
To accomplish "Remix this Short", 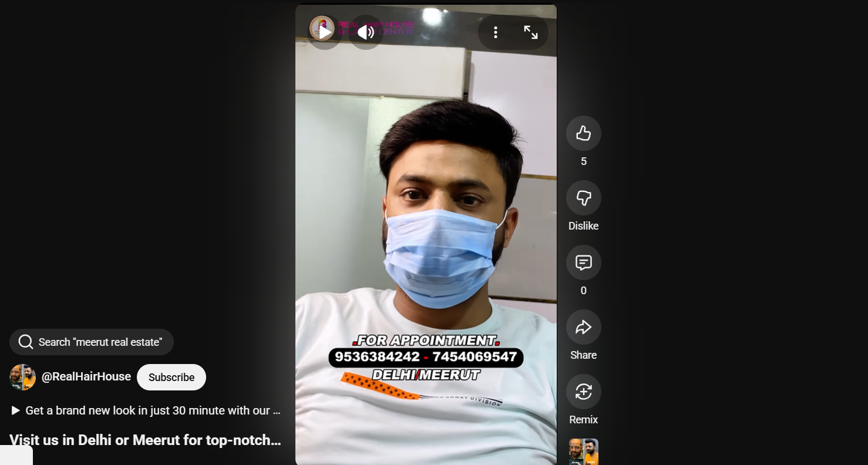I will [583, 392].
